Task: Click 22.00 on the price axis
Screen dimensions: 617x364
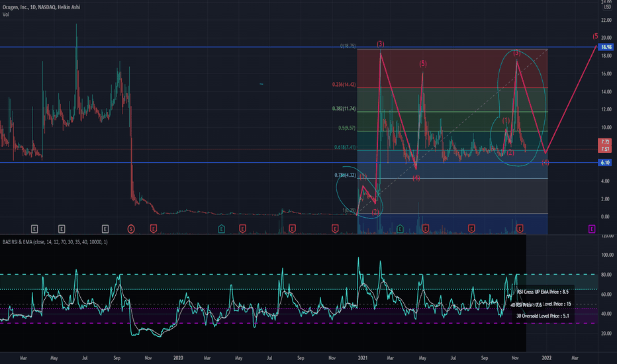Action: pos(606,20)
